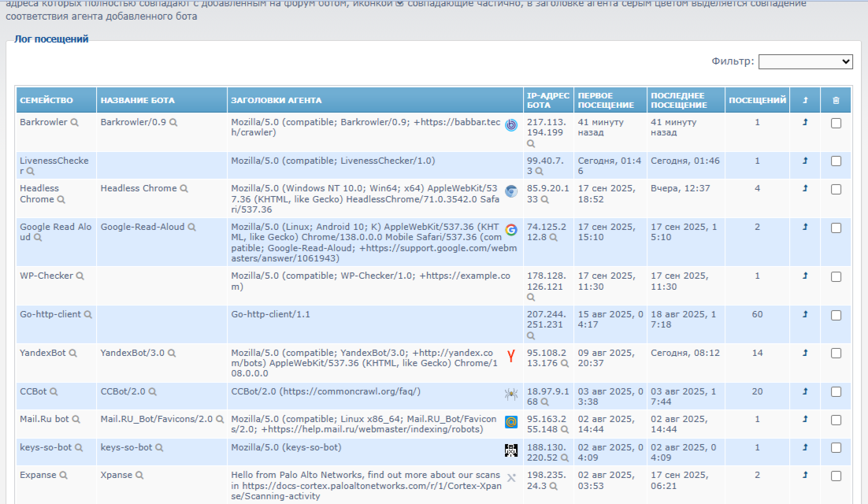Screen dimensions: 868x504
Task: Click the Go-http-client family name
Action: [x=50, y=315]
